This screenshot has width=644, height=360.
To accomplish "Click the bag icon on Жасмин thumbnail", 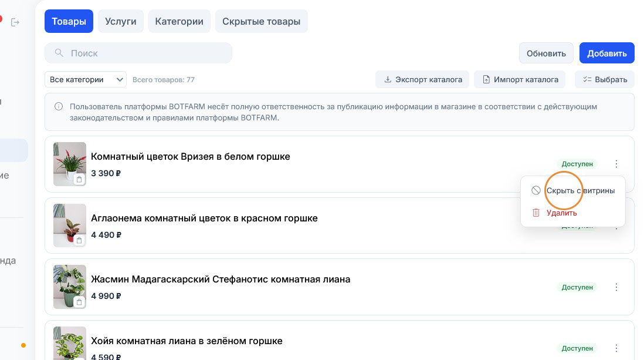I will pos(79,302).
